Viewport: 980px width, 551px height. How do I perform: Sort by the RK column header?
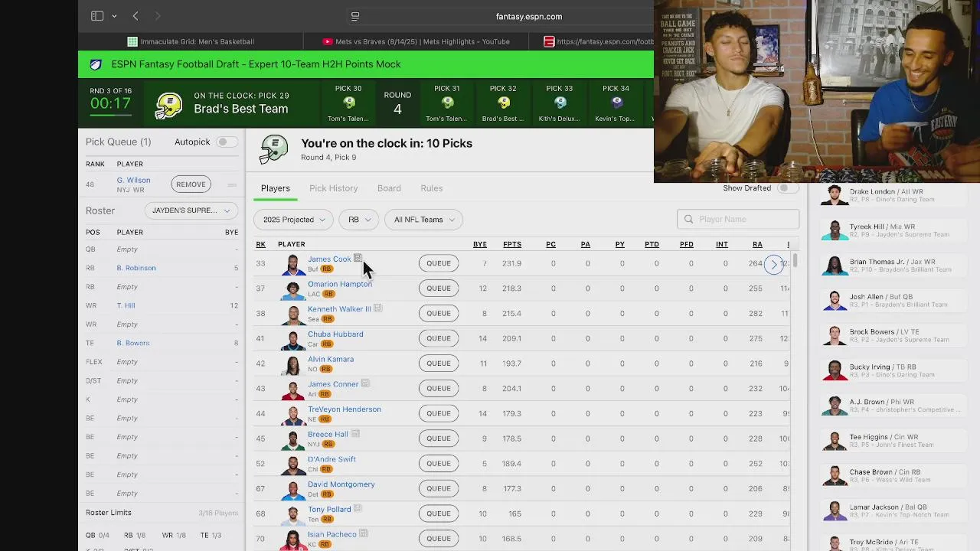260,244
